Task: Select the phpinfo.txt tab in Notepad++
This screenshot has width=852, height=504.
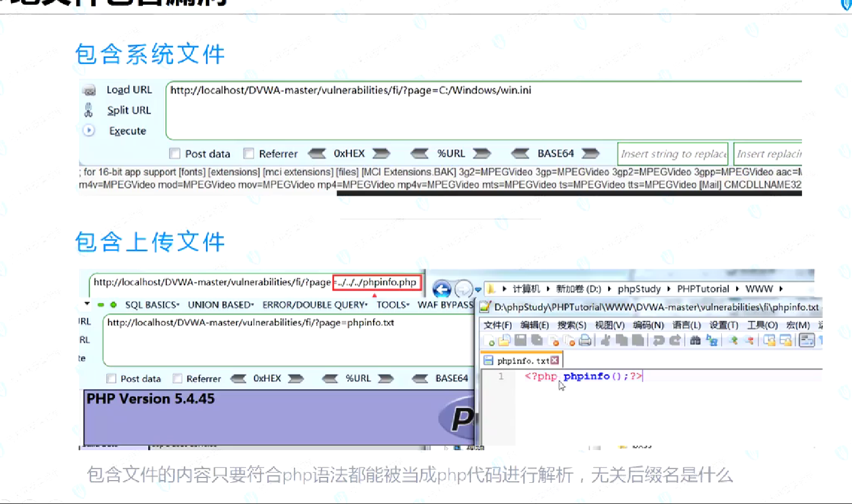Action: [x=521, y=361]
